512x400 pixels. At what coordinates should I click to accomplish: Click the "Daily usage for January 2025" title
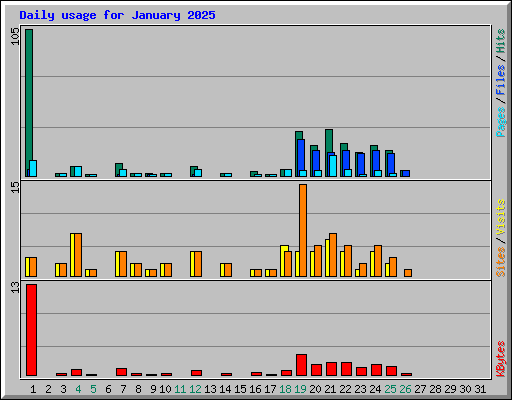tap(117, 15)
